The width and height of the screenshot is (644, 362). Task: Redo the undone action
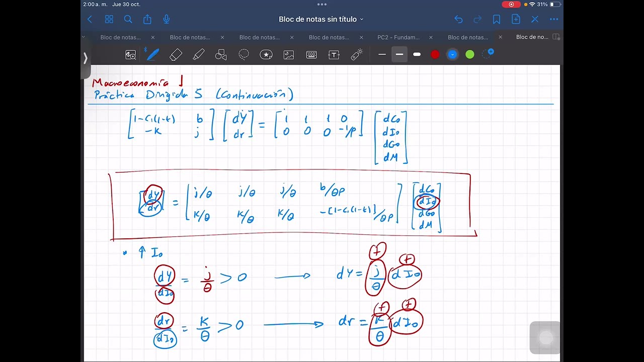pyautogui.click(x=477, y=19)
